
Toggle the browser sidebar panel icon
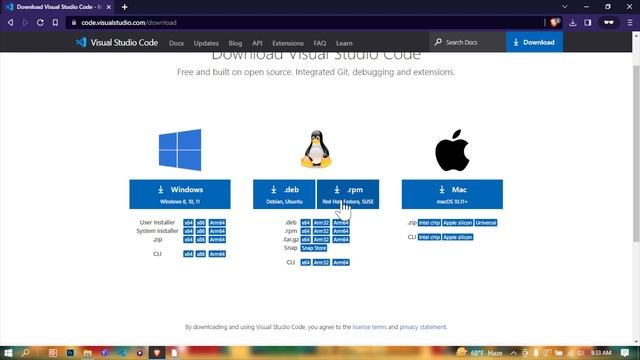(588, 22)
